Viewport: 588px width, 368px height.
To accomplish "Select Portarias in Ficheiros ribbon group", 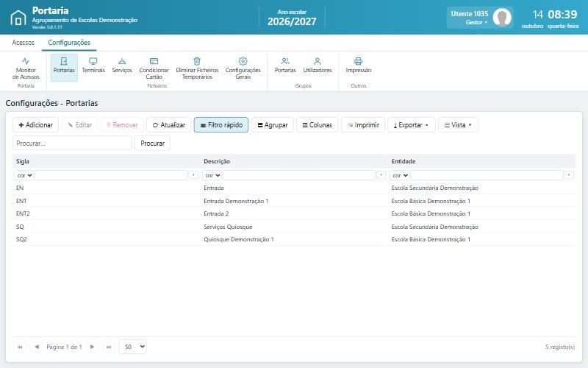I will [64, 68].
